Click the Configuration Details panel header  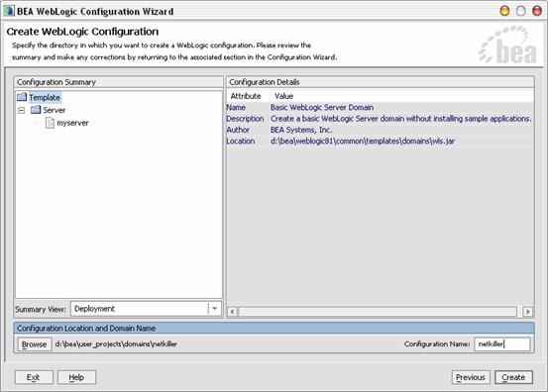pos(381,82)
